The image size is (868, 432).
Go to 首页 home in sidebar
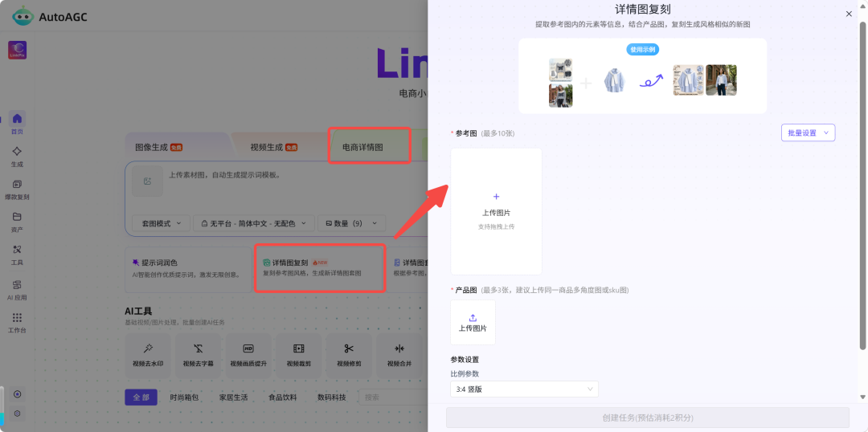17,123
